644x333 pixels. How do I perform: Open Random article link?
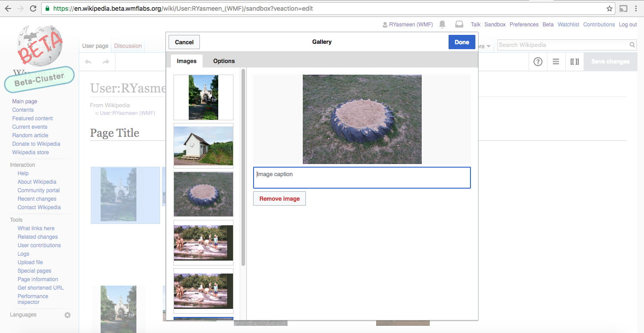click(x=30, y=135)
